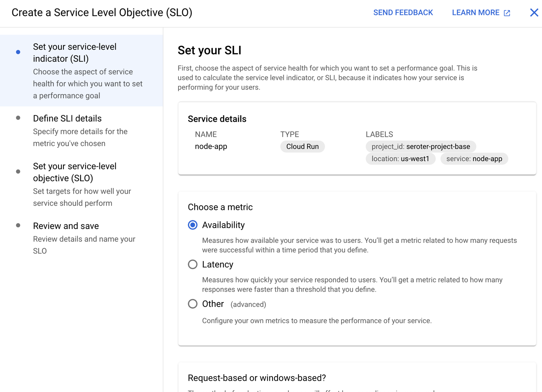Close the Create SLO dialog
Screen dimensions: 542x392
(x=534, y=13)
